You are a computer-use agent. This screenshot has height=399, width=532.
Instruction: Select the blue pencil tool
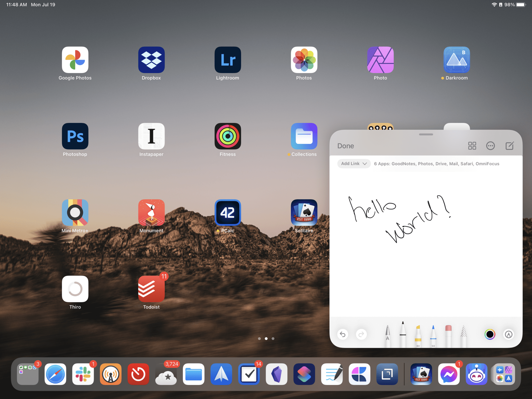tap(433, 335)
